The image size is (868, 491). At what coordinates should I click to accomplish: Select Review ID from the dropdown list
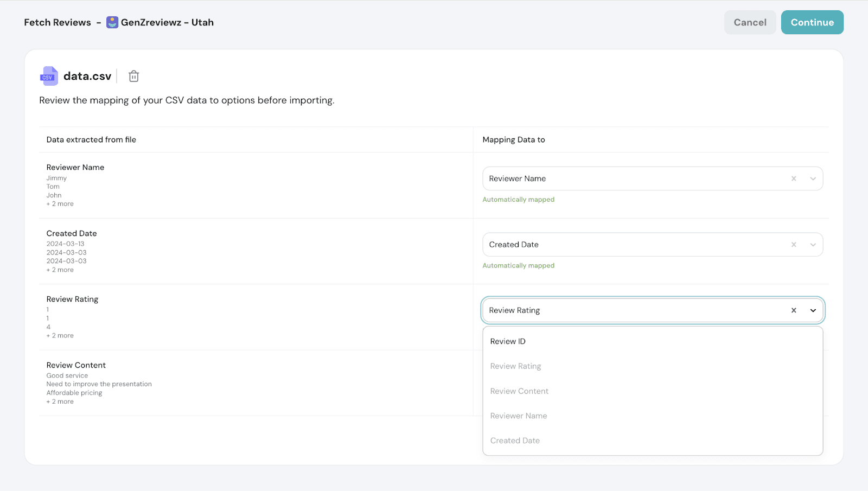(x=508, y=341)
